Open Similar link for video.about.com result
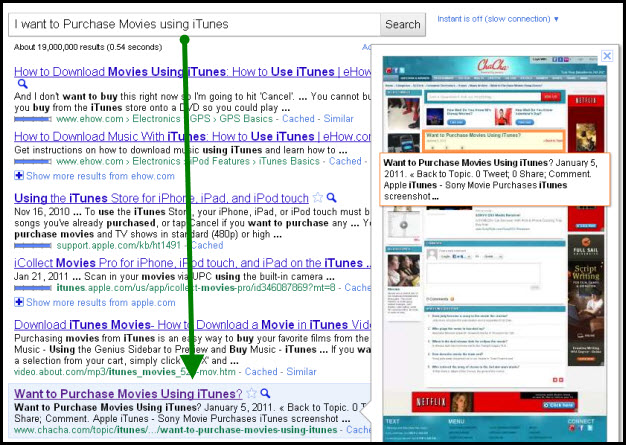The width and height of the screenshot is (626, 445). tap(301, 372)
